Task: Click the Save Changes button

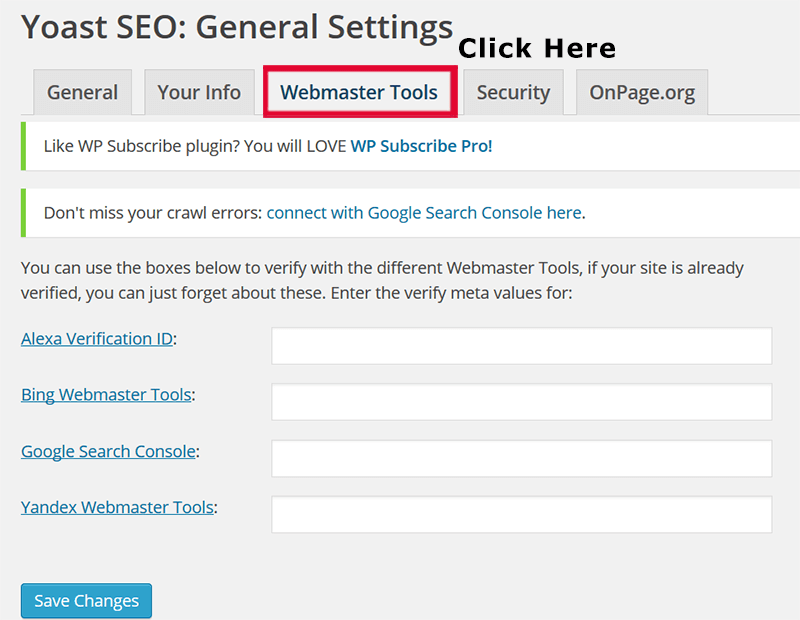Action: tap(86, 601)
